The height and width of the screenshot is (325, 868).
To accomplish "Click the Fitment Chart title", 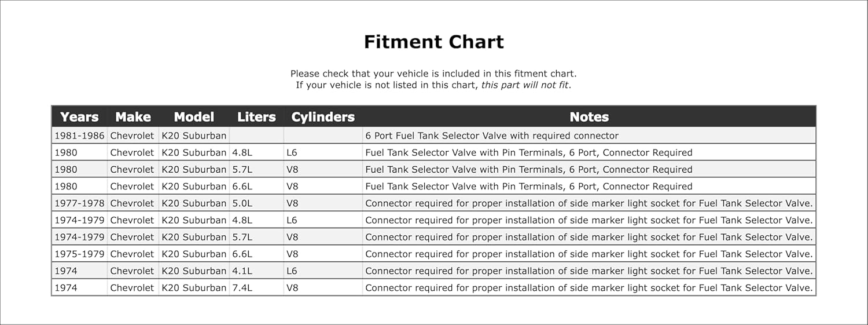I will [433, 42].
